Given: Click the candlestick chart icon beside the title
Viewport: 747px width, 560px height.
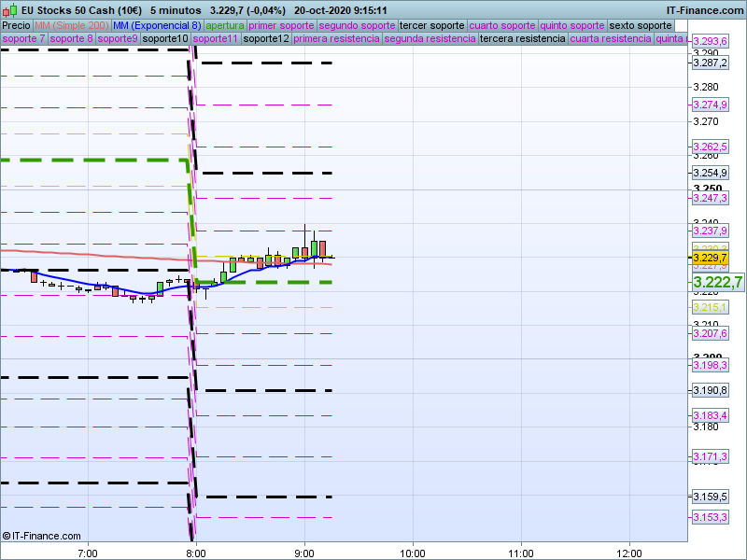Looking at the screenshot, I should click(10, 10).
